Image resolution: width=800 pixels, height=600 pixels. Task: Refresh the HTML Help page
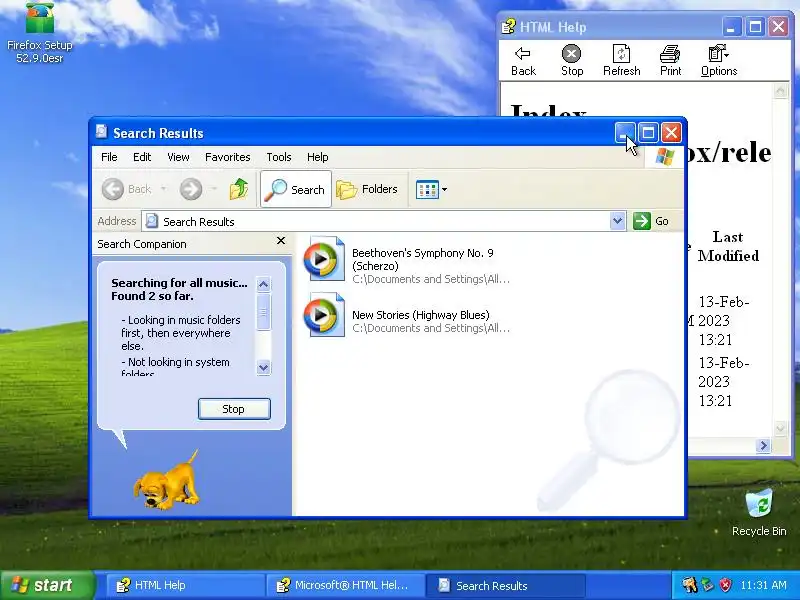tap(621, 61)
